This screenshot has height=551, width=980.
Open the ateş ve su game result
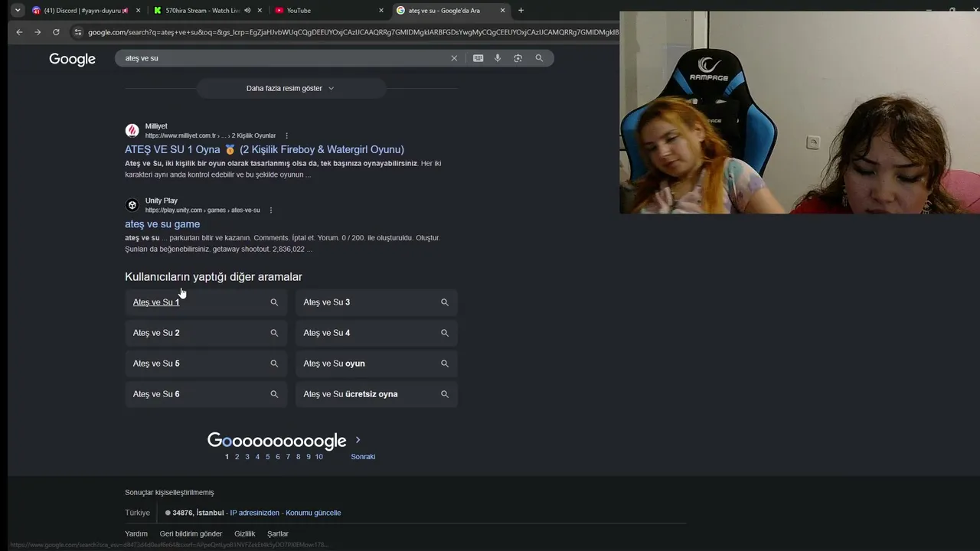162,224
